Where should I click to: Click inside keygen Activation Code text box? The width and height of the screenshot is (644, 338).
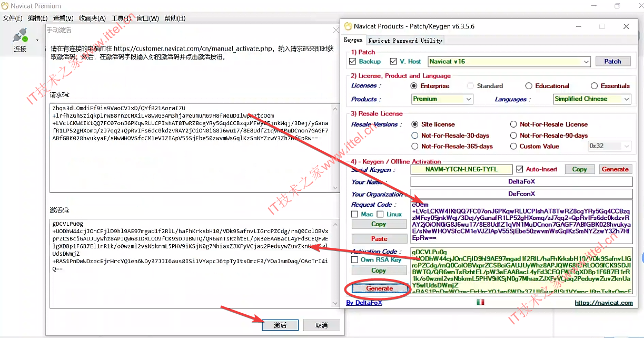point(521,270)
